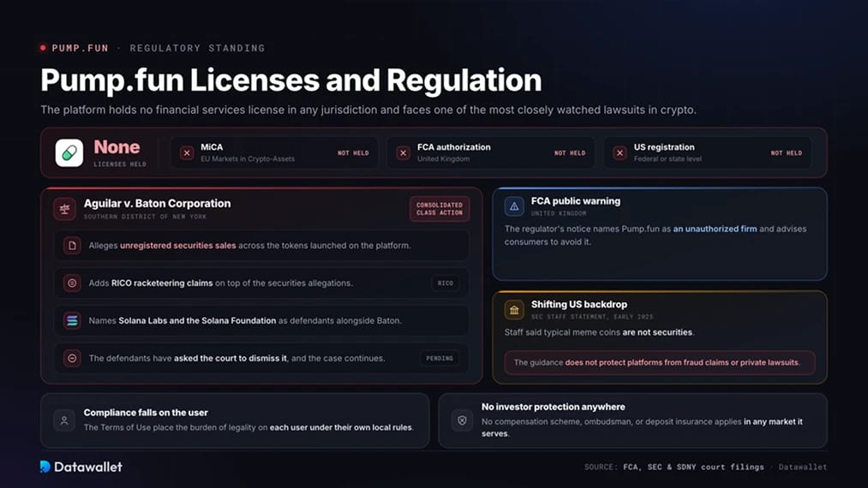Screen dimensions: 868x488
Task: Click the Solana logo icon in defendants row
Action: (x=72, y=320)
